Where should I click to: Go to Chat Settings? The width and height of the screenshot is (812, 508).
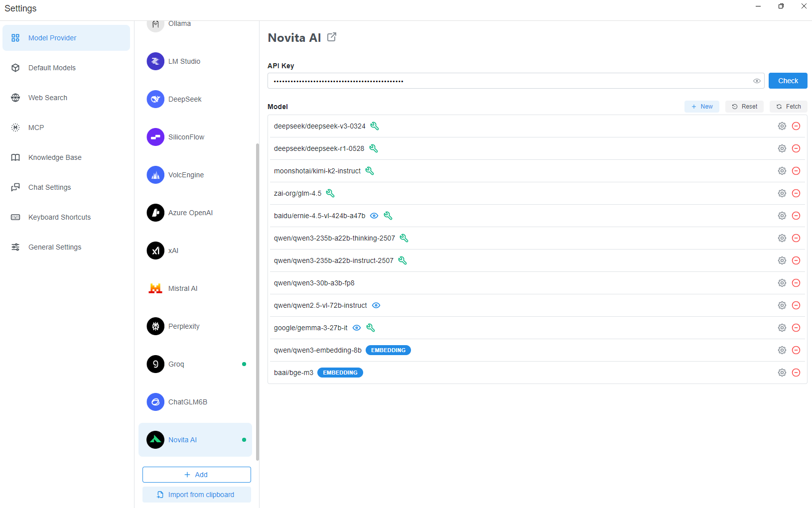pyautogui.click(x=66, y=187)
